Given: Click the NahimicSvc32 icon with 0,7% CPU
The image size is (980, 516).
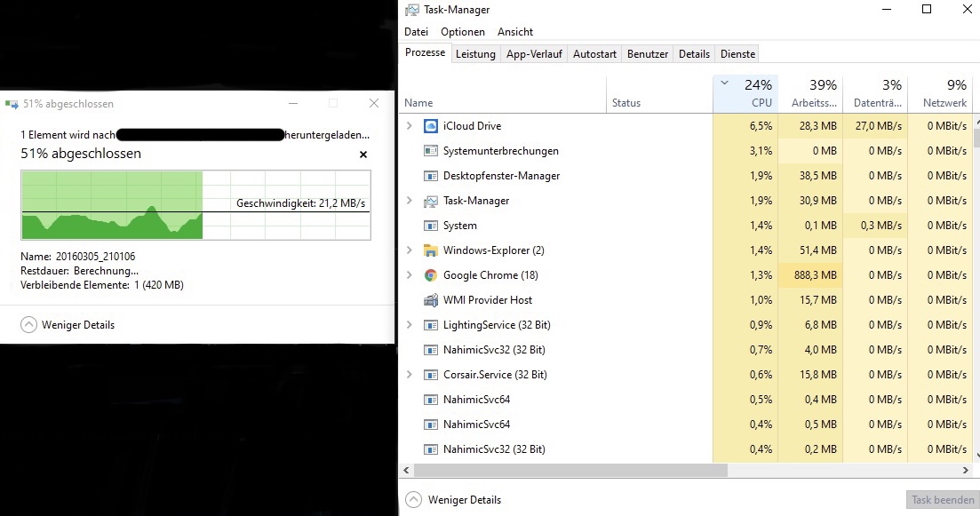Looking at the screenshot, I should click(431, 350).
